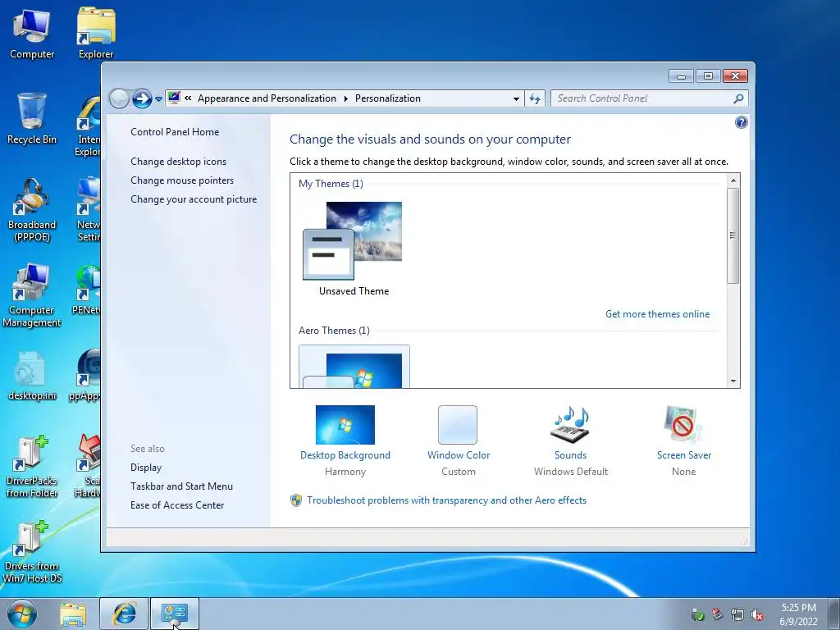Open the Computer desktop icon
Image resolution: width=840 pixels, height=630 pixels.
tap(32, 34)
